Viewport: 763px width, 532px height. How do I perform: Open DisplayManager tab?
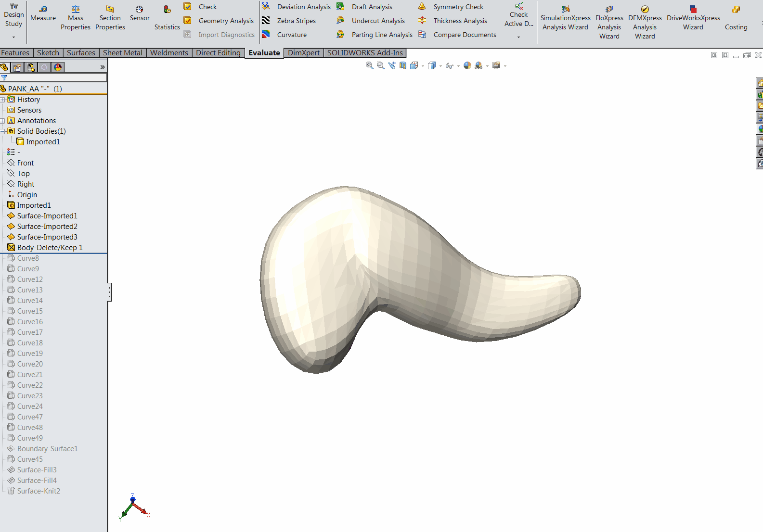pyautogui.click(x=58, y=67)
